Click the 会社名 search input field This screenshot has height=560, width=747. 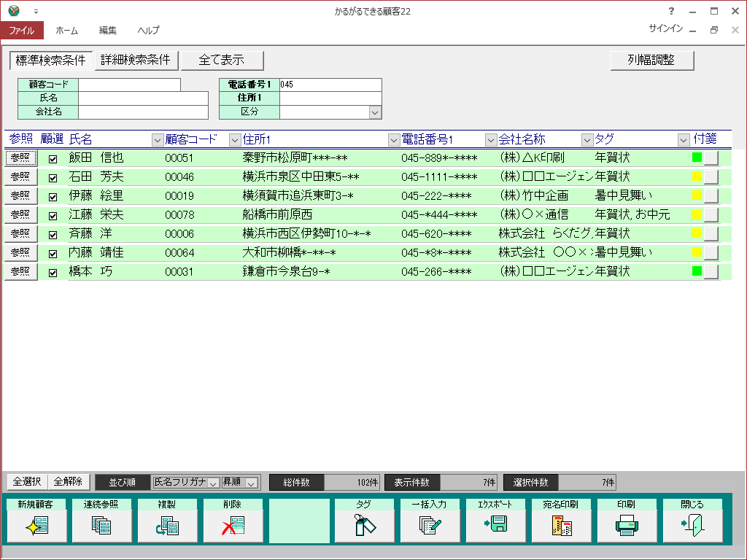coord(144,112)
